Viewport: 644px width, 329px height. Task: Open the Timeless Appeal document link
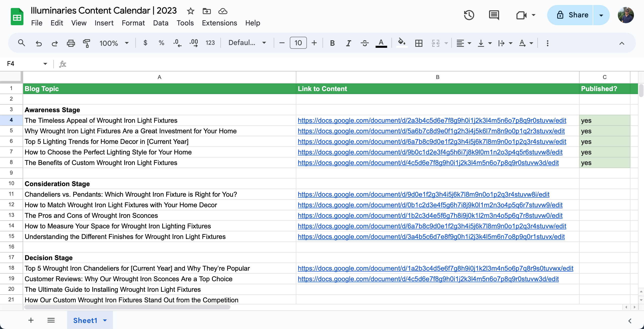tap(432, 120)
